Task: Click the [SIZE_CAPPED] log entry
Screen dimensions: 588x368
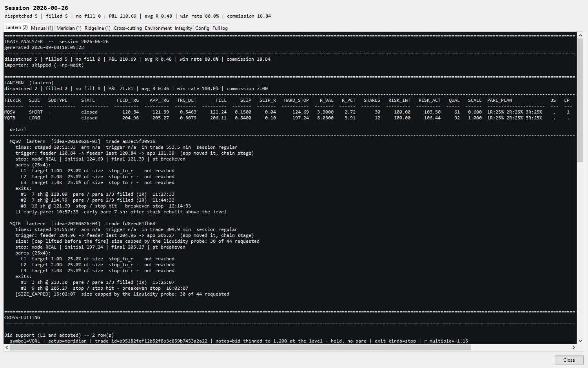Action: pyautogui.click(x=122, y=294)
